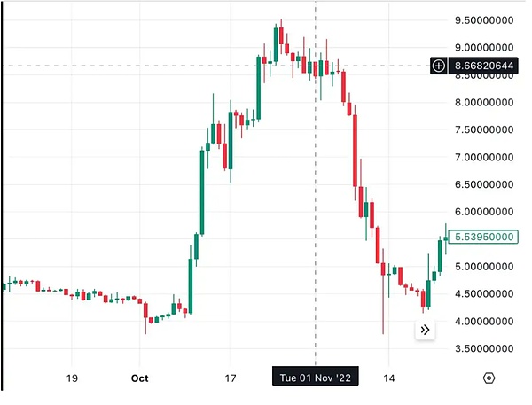The height and width of the screenshot is (405, 532).
Task: Click the 4.00000000 price scale label
Action: pyautogui.click(x=484, y=322)
